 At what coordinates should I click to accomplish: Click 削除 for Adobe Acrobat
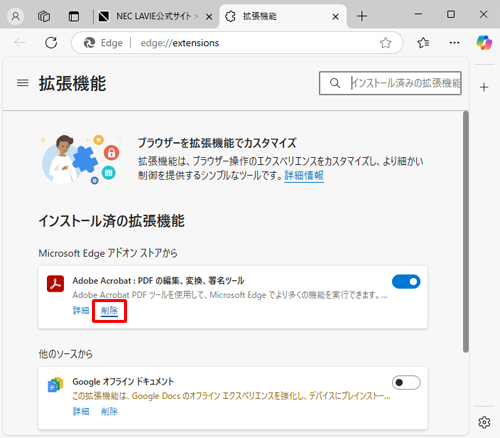click(109, 310)
